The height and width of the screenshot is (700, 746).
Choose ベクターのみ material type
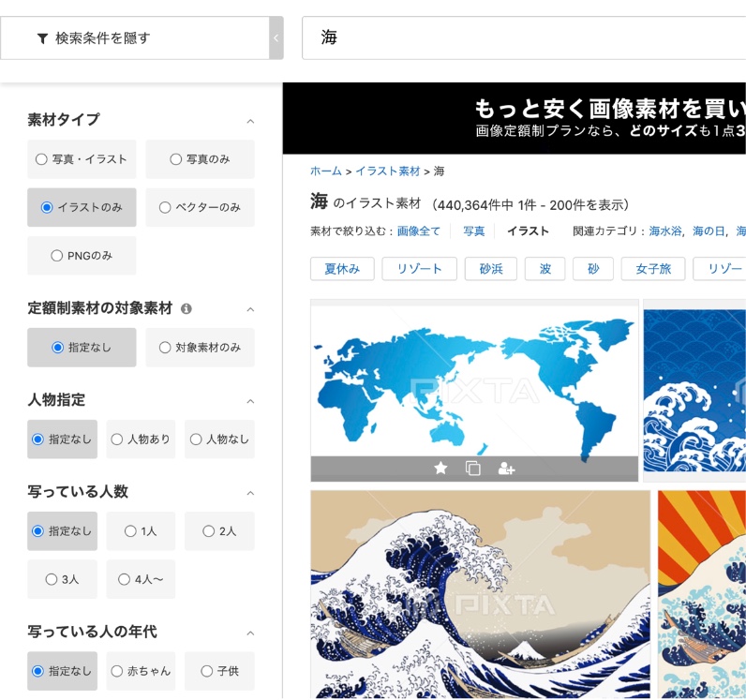click(200, 207)
